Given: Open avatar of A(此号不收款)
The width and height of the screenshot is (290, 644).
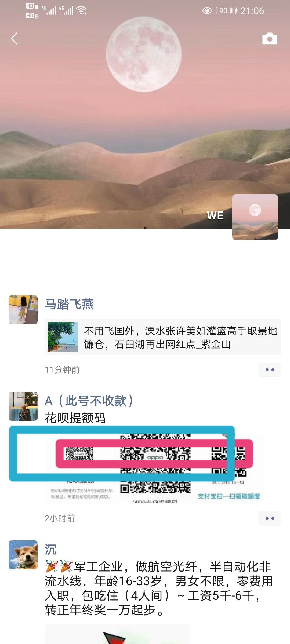Looking at the screenshot, I should tap(23, 406).
